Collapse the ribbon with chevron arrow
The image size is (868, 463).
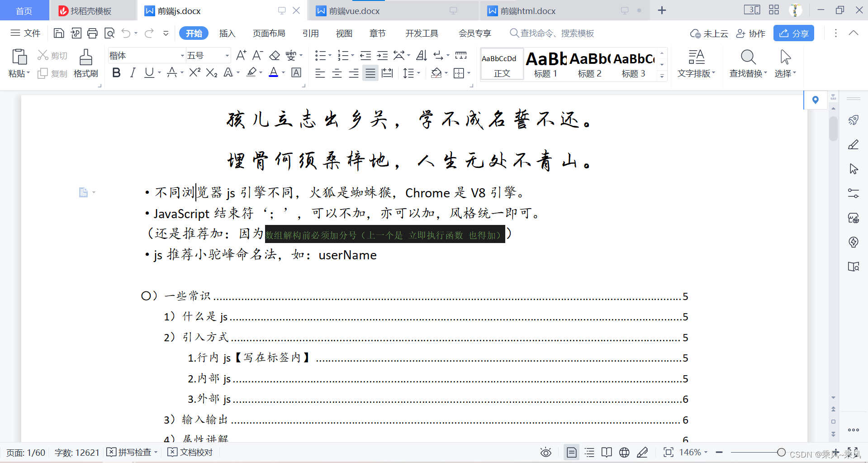[x=854, y=33]
